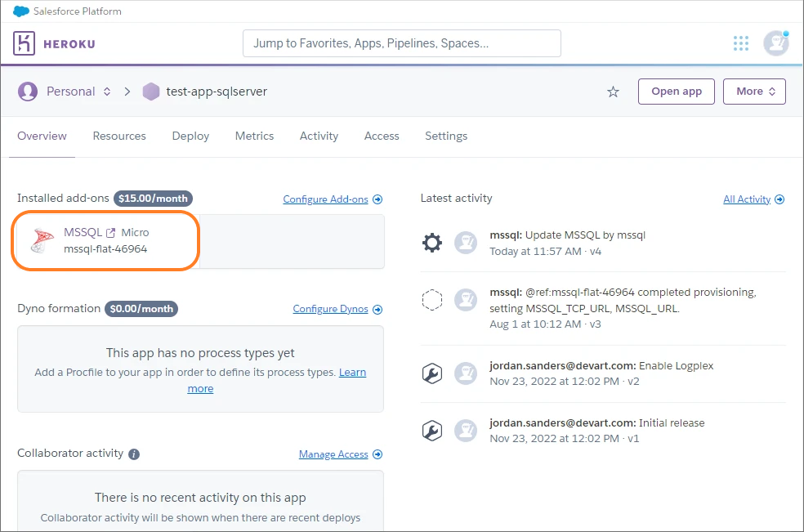Switch to the Settings tab
804x532 pixels.
446,136
